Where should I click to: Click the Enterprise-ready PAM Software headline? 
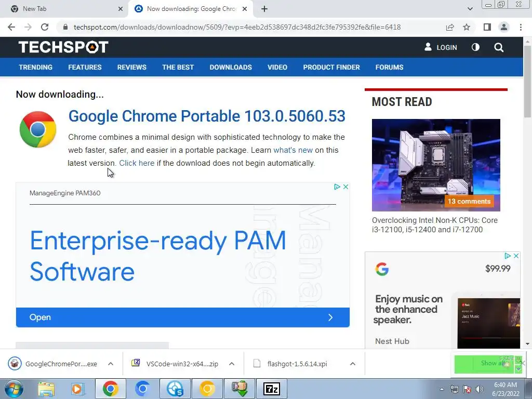[158, 256]
